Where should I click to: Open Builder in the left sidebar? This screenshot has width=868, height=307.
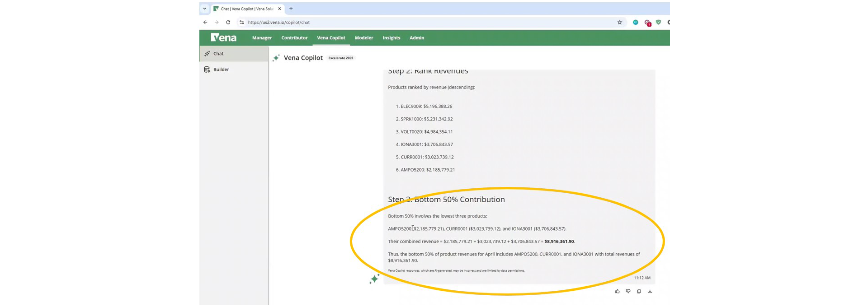coord(234,70)
